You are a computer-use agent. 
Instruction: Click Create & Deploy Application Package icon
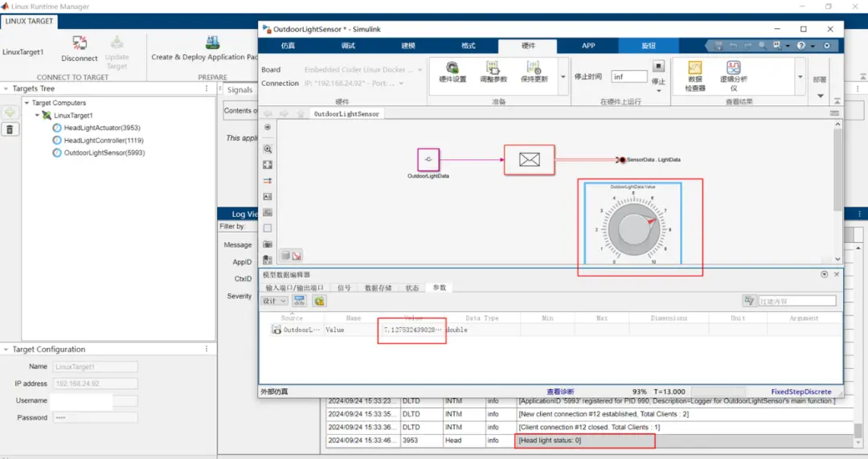pyautogui.click(x=212, y=42)
